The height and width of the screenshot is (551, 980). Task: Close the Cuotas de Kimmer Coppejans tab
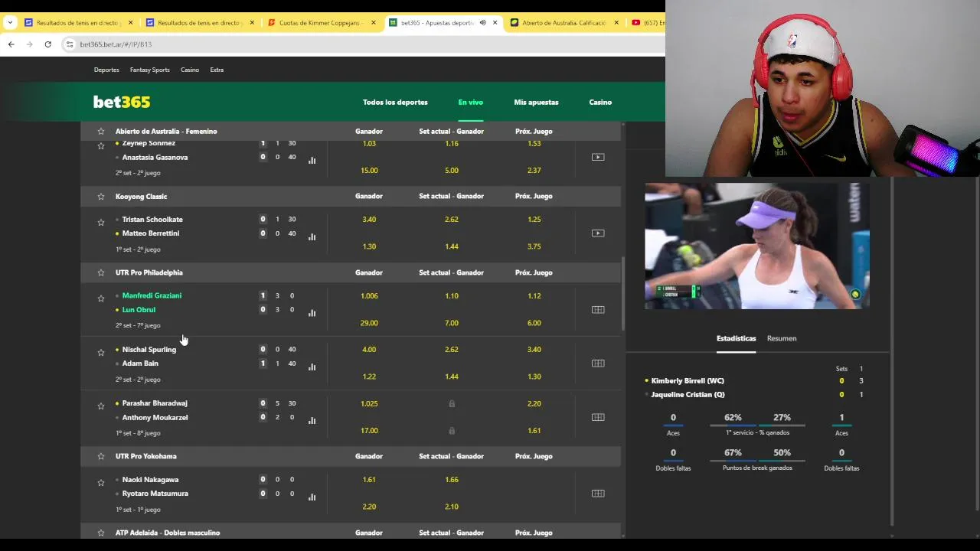point(374,23)
